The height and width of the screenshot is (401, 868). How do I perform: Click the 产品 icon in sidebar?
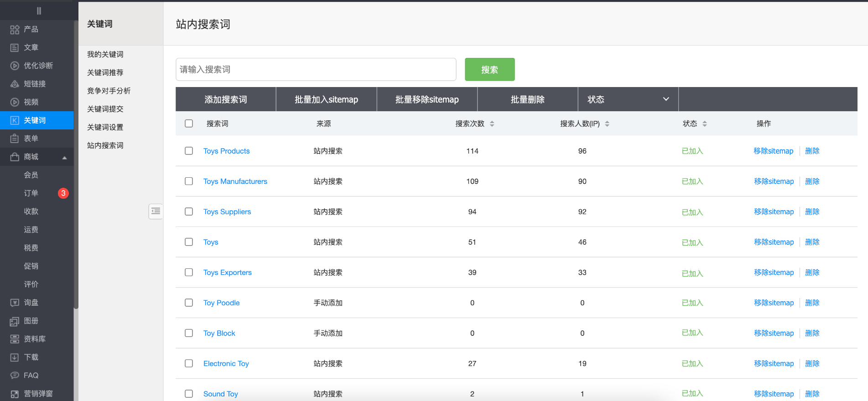click(x=15, y=30)
